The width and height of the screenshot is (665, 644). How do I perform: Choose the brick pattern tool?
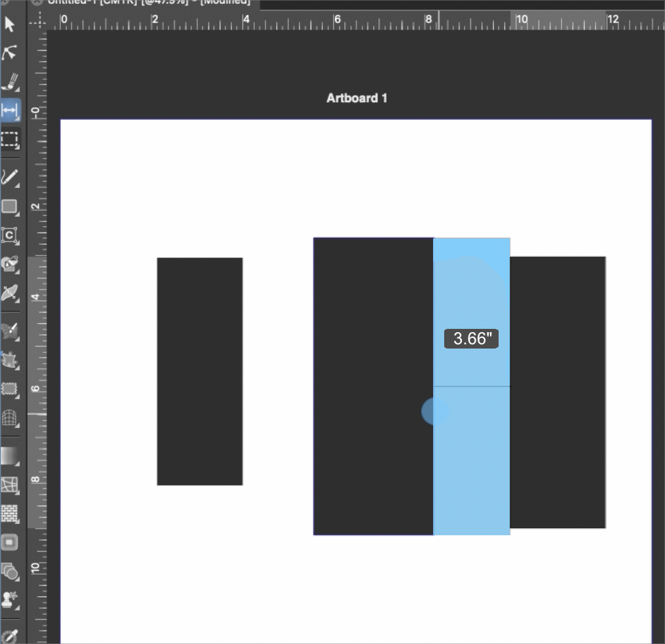pos(10,513)
